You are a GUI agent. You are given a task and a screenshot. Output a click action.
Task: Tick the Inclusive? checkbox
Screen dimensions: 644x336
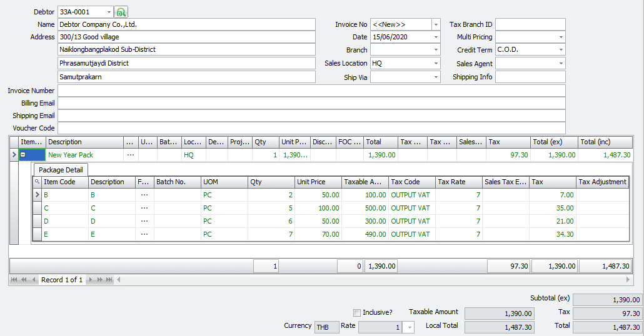tap(357, 312)
